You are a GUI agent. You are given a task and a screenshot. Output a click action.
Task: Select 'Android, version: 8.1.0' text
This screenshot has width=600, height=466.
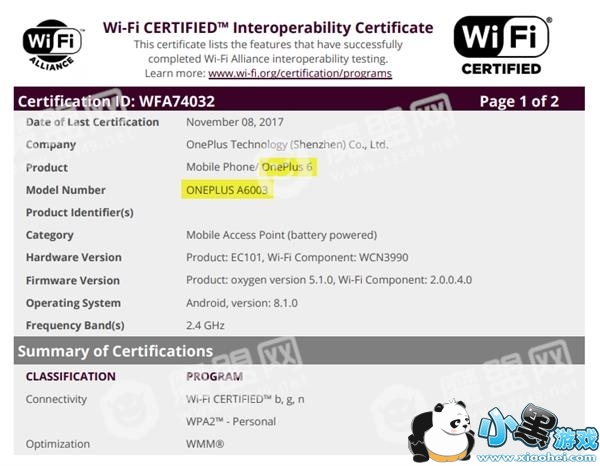(x=242, y=303)
